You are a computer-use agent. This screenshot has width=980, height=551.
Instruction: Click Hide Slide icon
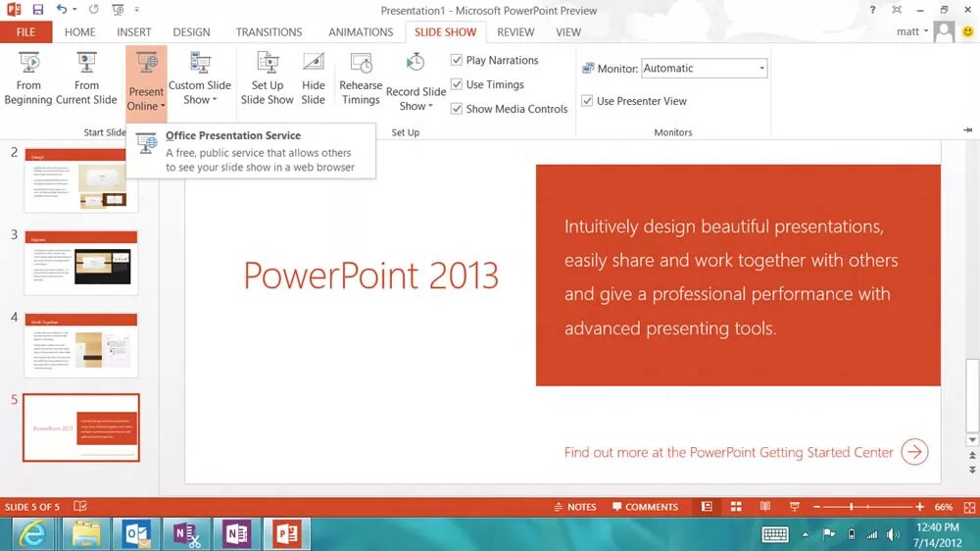tap(314, 78)
